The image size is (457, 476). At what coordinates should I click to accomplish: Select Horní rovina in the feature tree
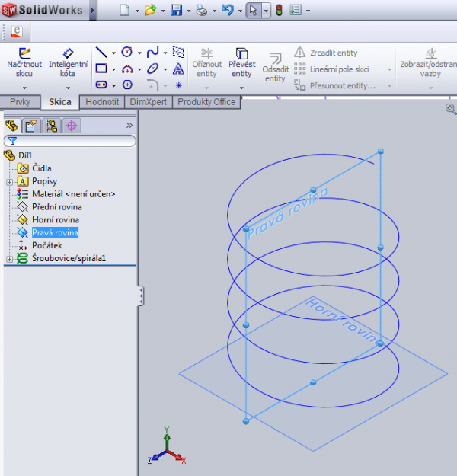(55, 219)
